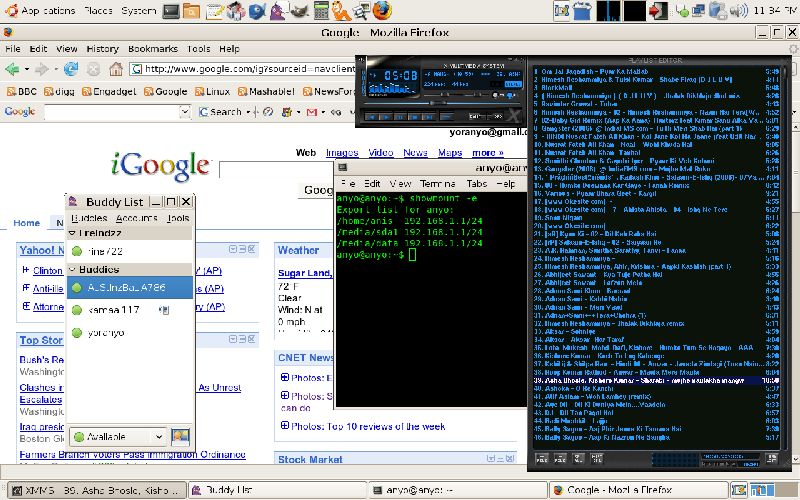Click the network monitor tray icon
The image size is (800, 500).
(698, 10)
